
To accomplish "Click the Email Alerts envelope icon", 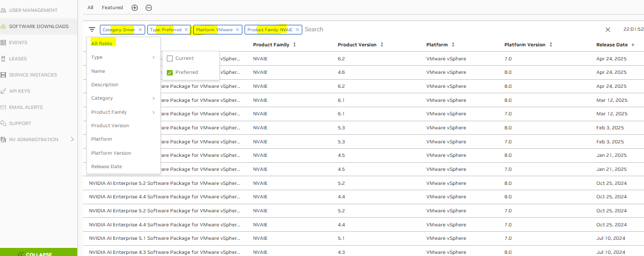I will point(3,107).
